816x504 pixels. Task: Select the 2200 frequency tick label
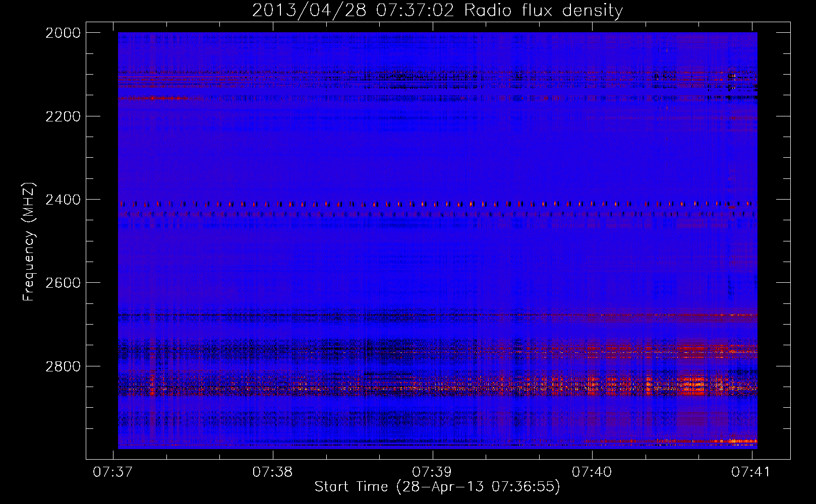pyautogui.click(x=63, y=116)
